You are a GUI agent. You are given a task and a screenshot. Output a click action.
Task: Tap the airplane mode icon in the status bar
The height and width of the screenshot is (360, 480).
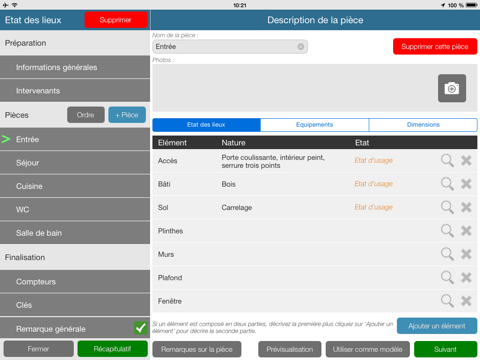tap(5, 5)
